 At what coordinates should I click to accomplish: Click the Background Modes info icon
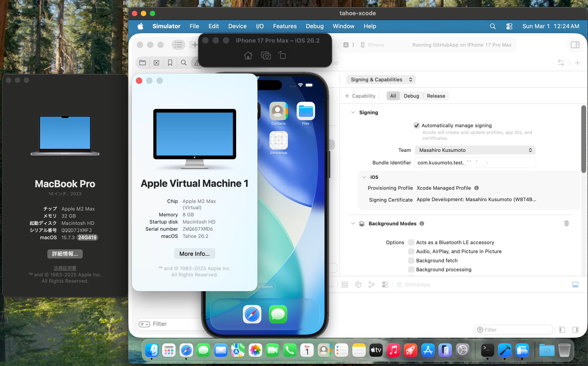coord(422,224)
